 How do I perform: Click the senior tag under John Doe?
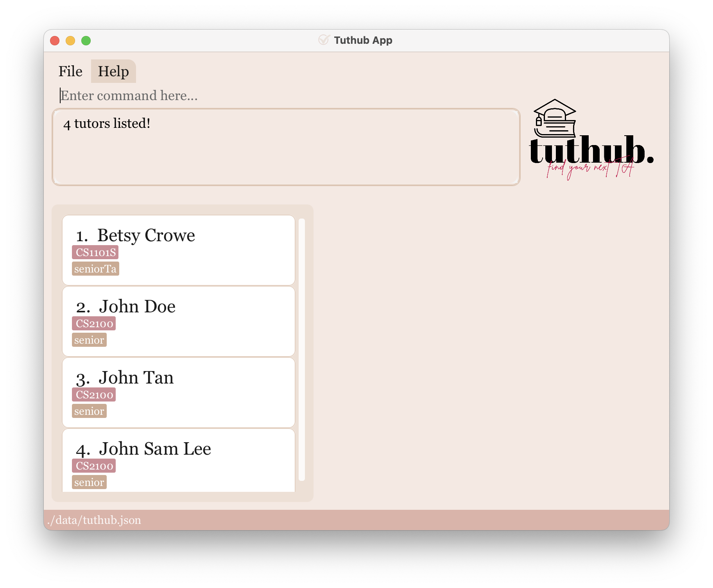89,340
